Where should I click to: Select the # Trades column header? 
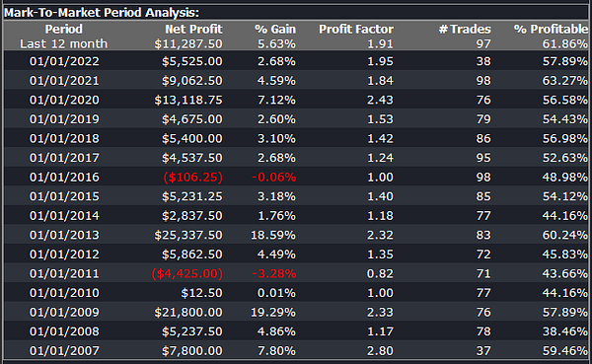pos(465,29)
